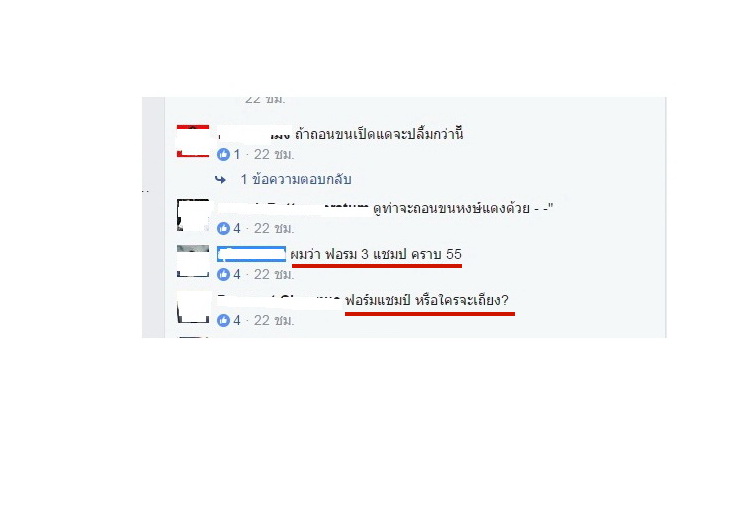Image resolution: width=750 pixels, height=507 pixels.
Task: Select the underlined comment text ฟอร์มแชมป์ หรือใครจะเถียง?
Action: coord(427,300)
